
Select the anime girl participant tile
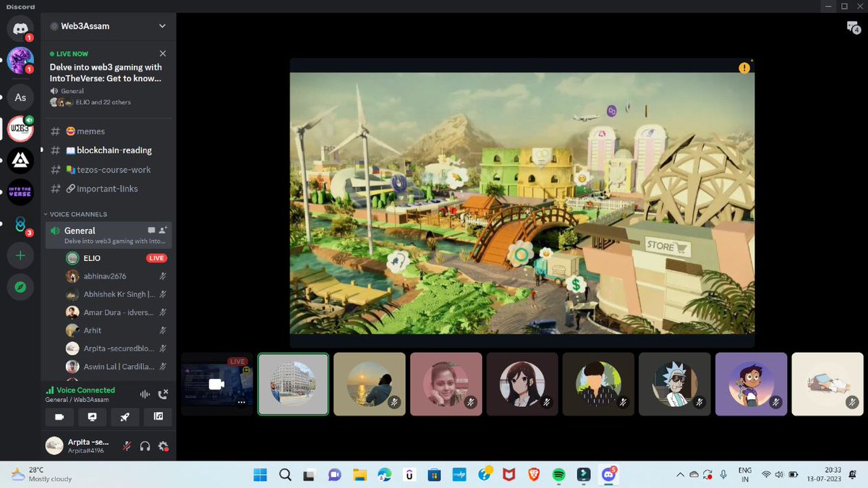[522, 384]
